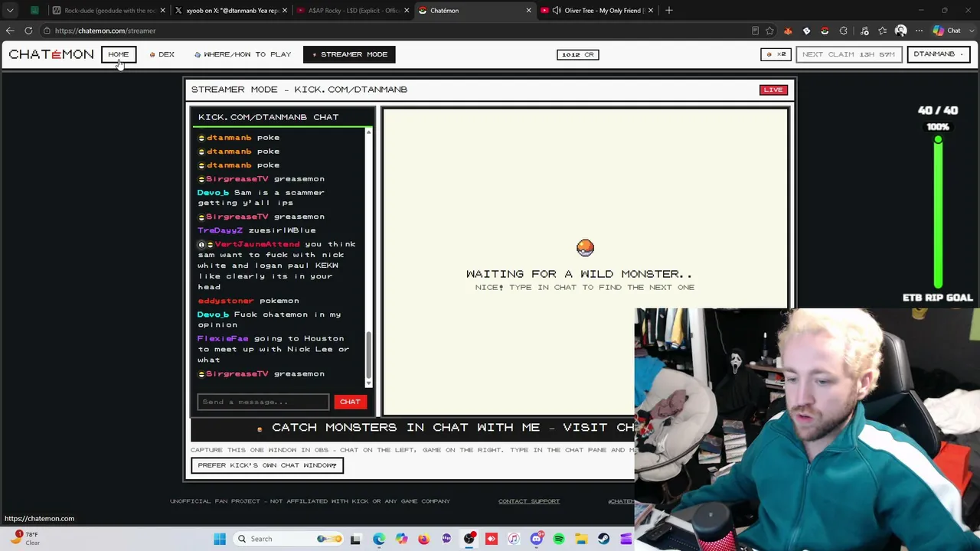980x551 pixels.
Task: Bookmark this page with the star icon
Action: 769,31
